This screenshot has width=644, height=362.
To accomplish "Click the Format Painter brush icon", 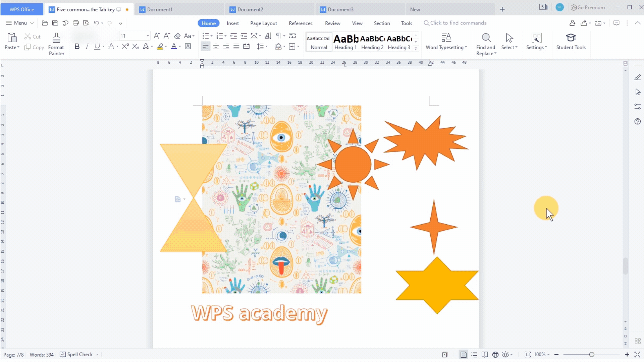I will (56, 38).
